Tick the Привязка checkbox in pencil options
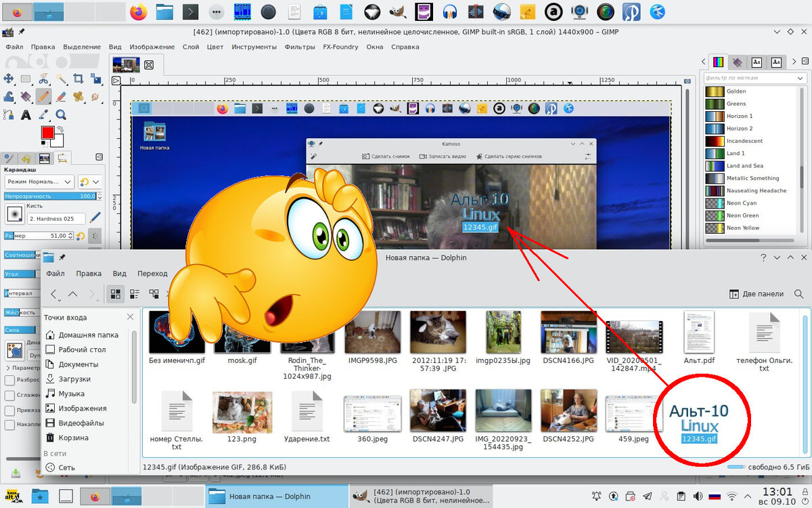The width and height of the screenshot is (812, 508). point(9,410)
